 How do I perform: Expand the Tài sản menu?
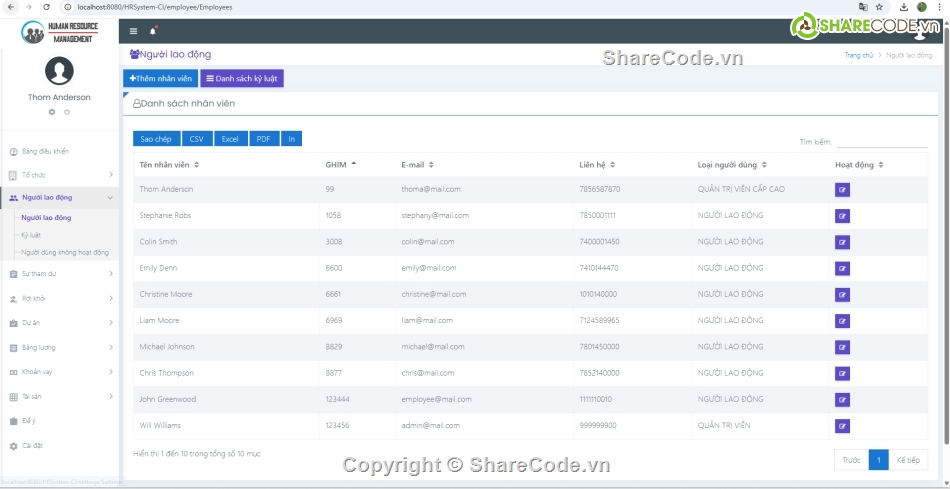pos(59,397)
